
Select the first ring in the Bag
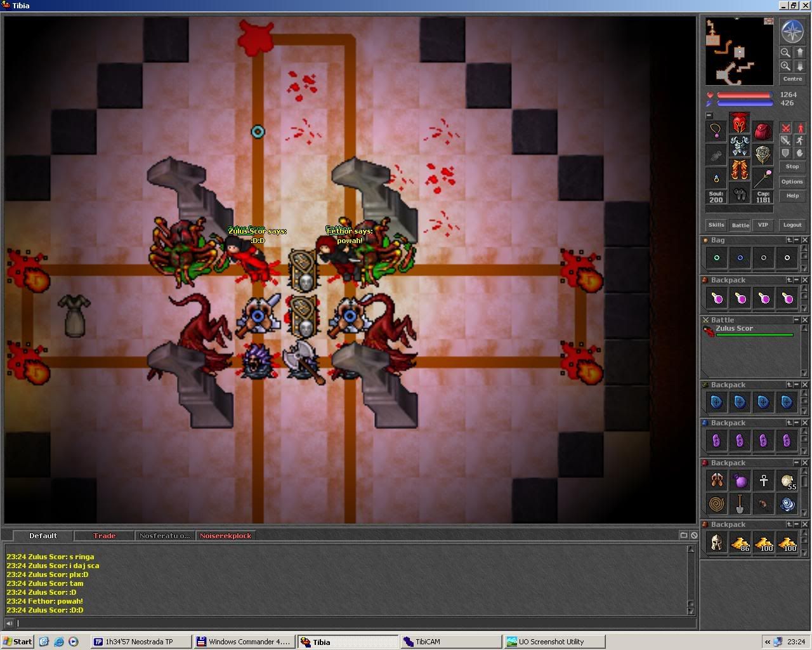tap(716, 258)
